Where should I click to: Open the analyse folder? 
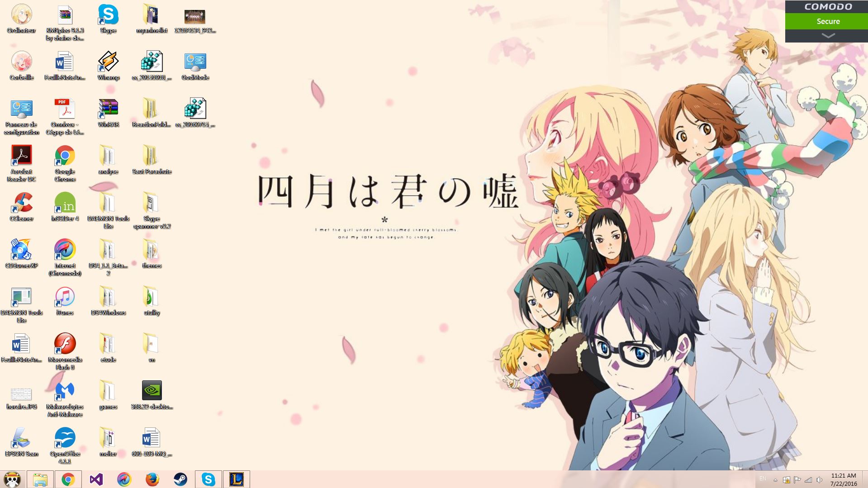(x=108, y=160)
